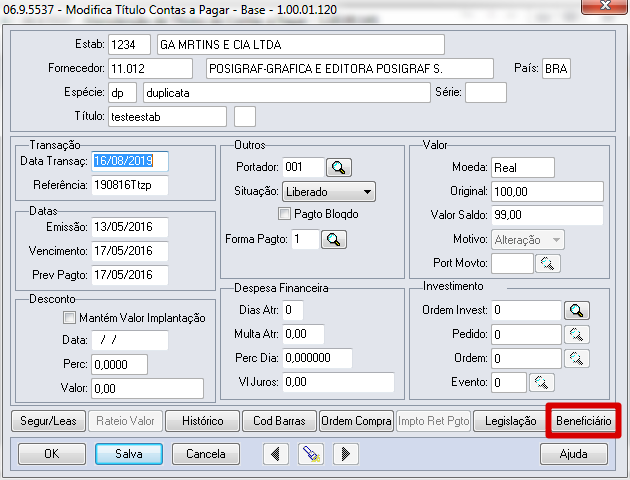
Task: Click the Investimento Ordem field
Action: [526, 358]
